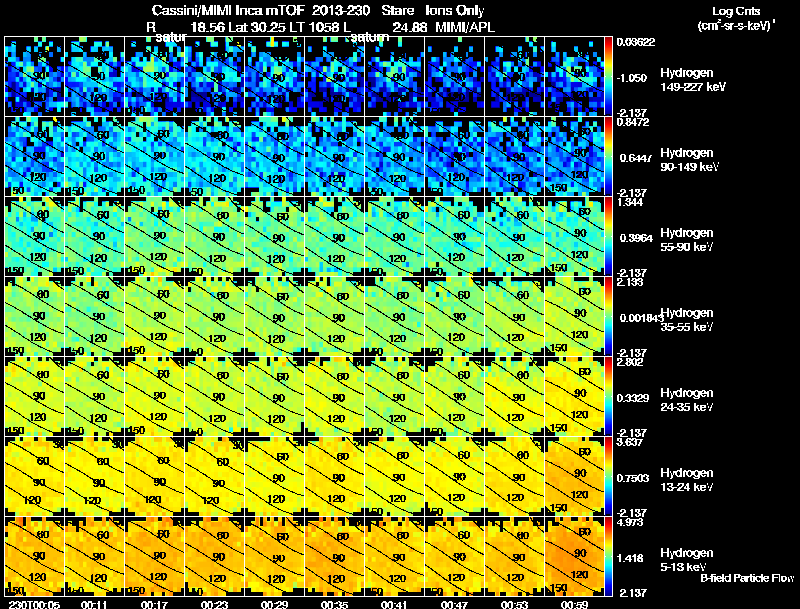Click the Hydrogen 55-90 keV label

pyautogui.click(x=687, y=240)
